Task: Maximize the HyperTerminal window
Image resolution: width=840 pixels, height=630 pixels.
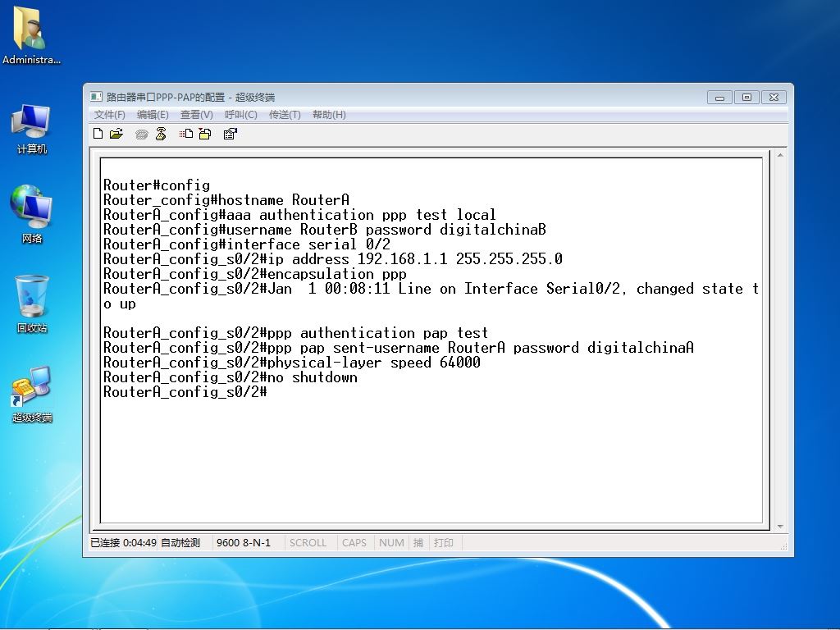Action: coord(746,98)
